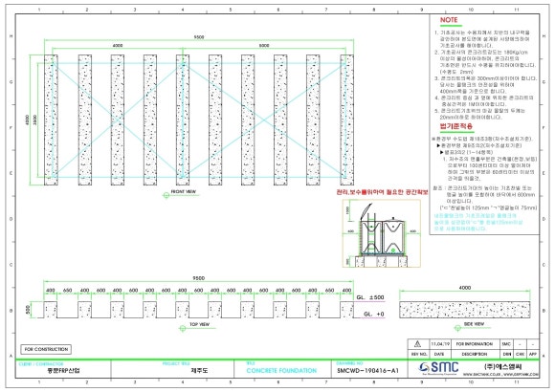The height and width of the screenshot is (392, 555).
Task: Click the revision triangle symbol in revision table
Action: click(x=417, y=344)
